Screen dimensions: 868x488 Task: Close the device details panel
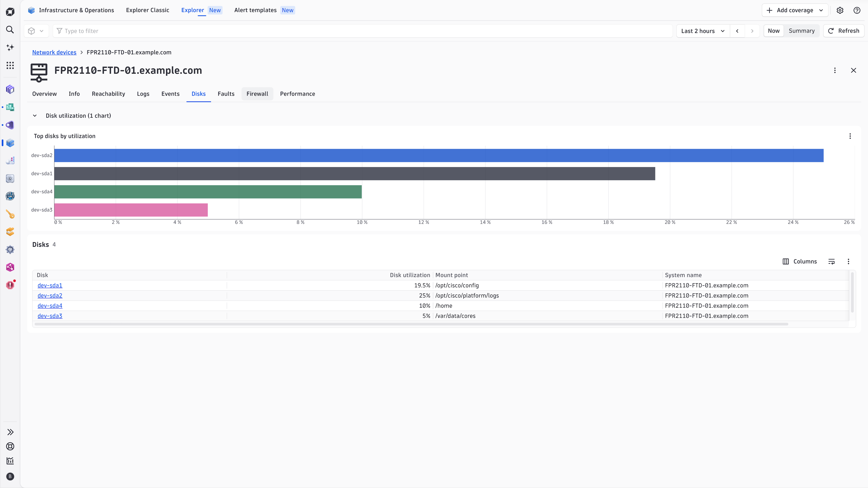coord(854,70)
